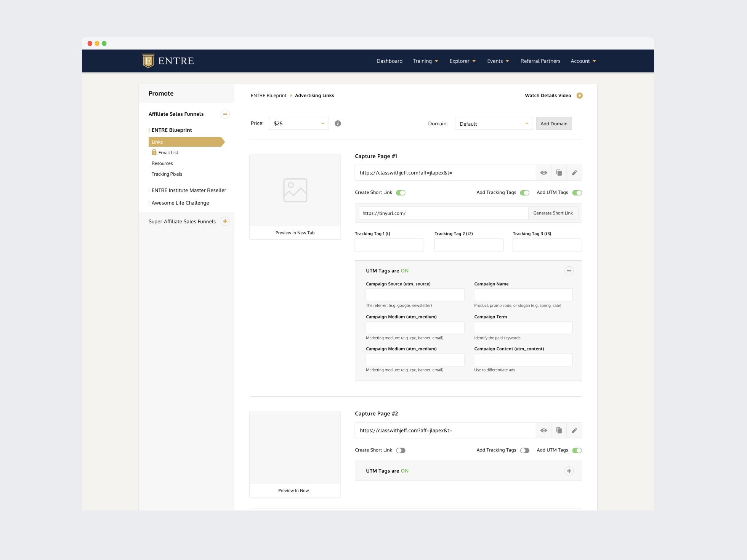This screenshot has width=747, height=560.
Task: Click the image placeholder for Capture Page #1
Action: tap(295, 190)
